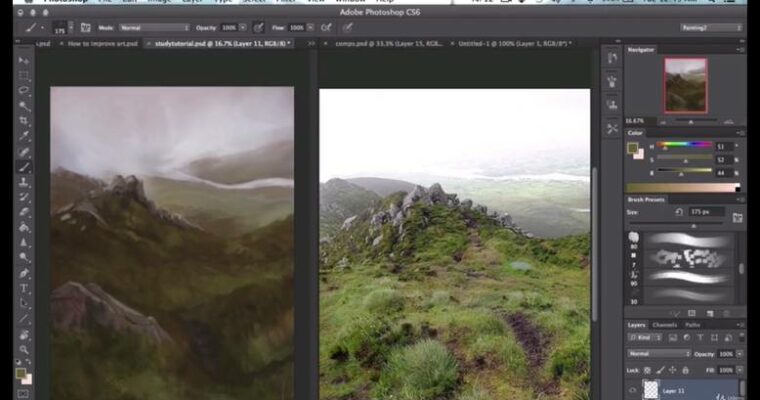The width and height of the screenshot is (760, 400).
Task: Select the Hand tool
Action: [23, 335]
